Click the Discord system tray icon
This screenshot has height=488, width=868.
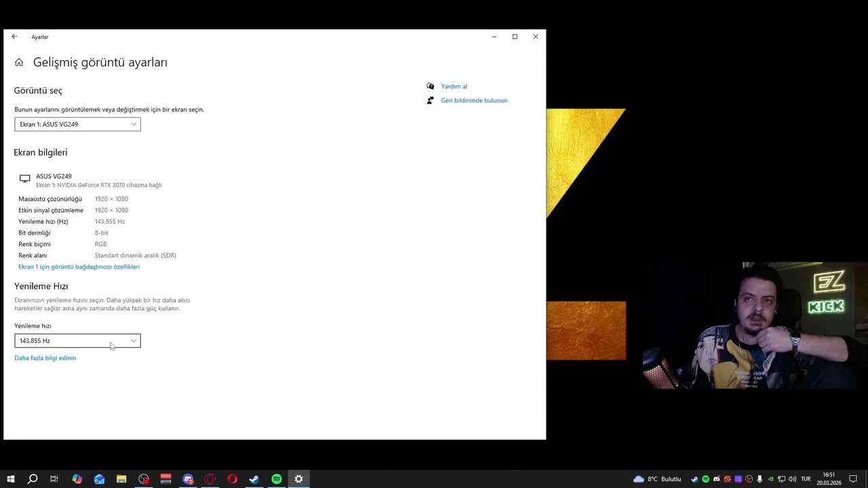(x=716, y=479)
